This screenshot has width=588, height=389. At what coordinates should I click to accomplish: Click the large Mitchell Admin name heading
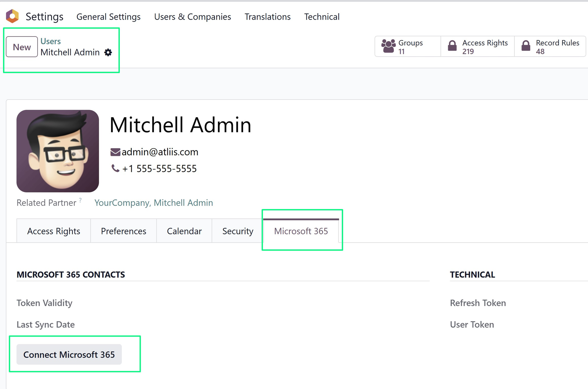(180, 125)
